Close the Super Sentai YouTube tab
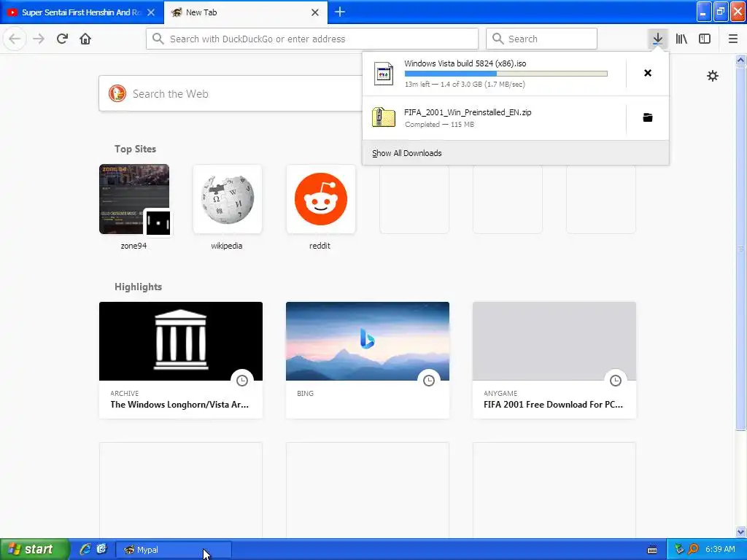This screenshot has height=560, width=747. click(151, 12)
